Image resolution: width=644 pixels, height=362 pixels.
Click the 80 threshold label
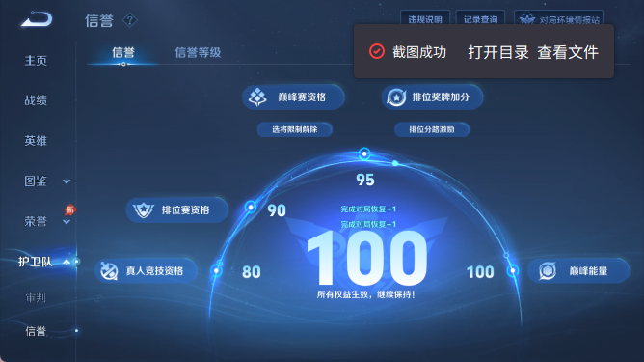(x=252, y=272)
